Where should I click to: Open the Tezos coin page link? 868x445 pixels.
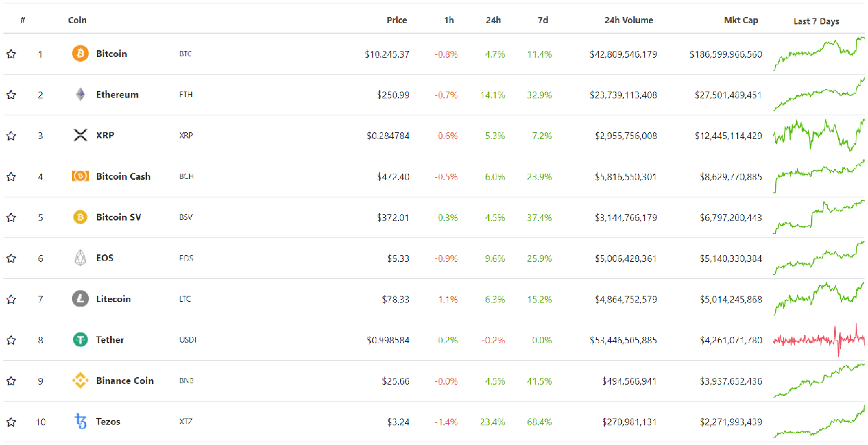pyautogui.click(x=108, y=421)
